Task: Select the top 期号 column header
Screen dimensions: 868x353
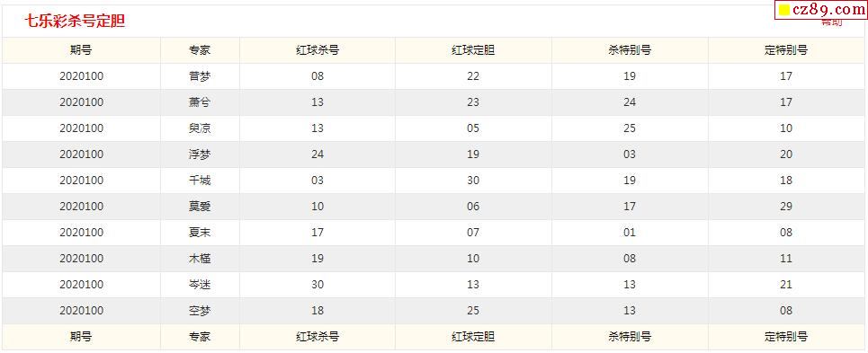Action: (x=81, y=50)
